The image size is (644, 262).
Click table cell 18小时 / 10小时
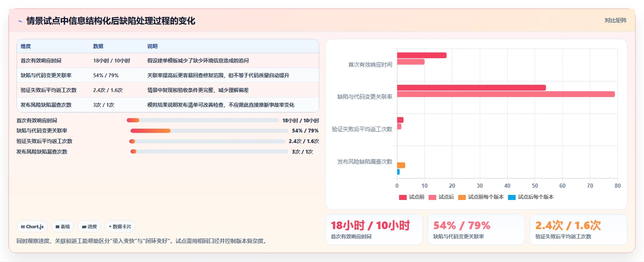click(111, 61)
